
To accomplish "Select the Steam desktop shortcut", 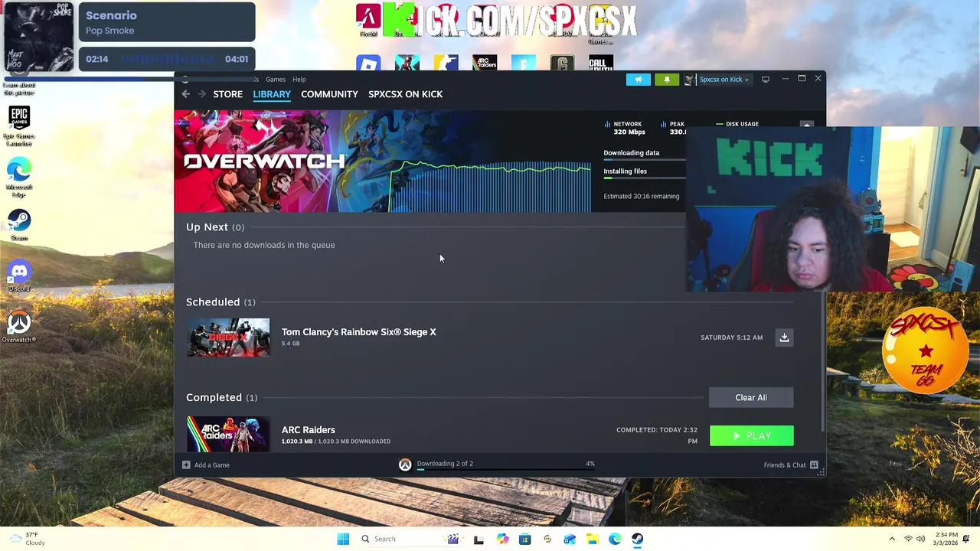I will click(x=19, y=225).
